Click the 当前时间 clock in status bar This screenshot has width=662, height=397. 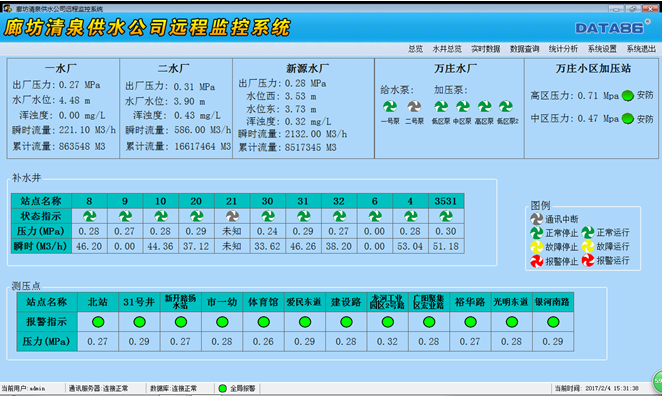tap(597, 388)
